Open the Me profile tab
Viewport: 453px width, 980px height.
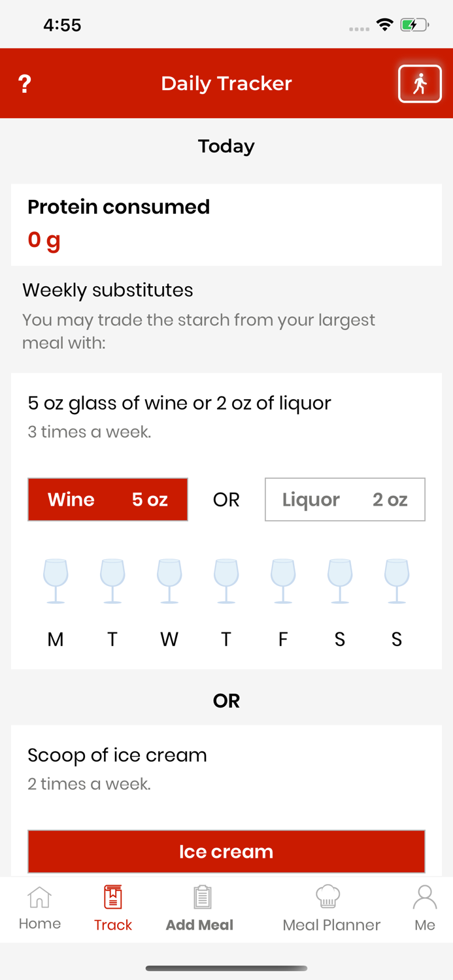[425, 908]
